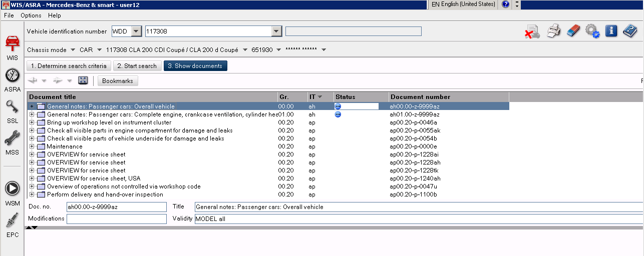644x256 pixels.
Task: Click the Modifications input field
Action: pos(116,218)
